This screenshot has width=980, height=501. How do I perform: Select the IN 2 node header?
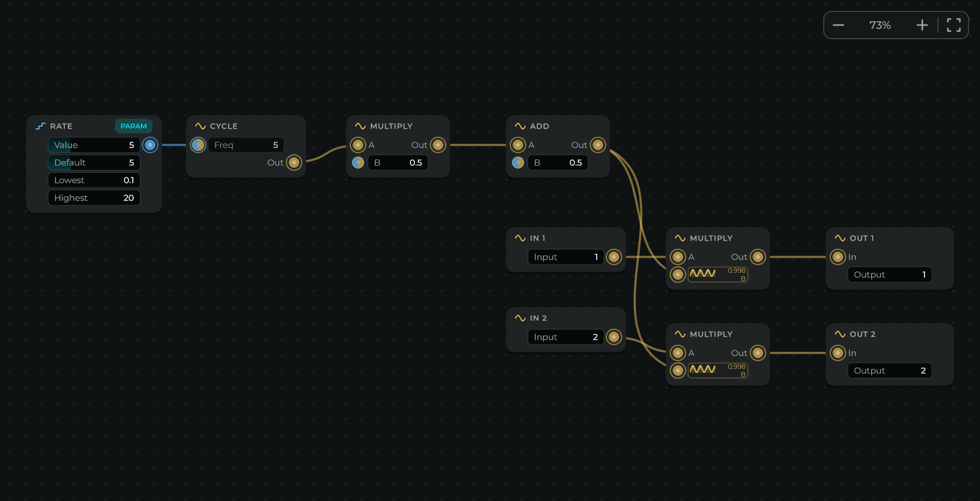[x=566, y=318]
